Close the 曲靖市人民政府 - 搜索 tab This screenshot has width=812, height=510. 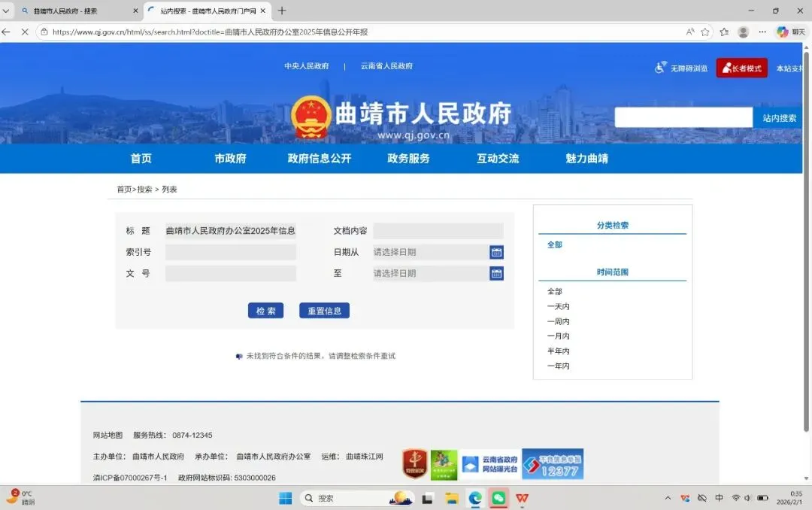135,11
